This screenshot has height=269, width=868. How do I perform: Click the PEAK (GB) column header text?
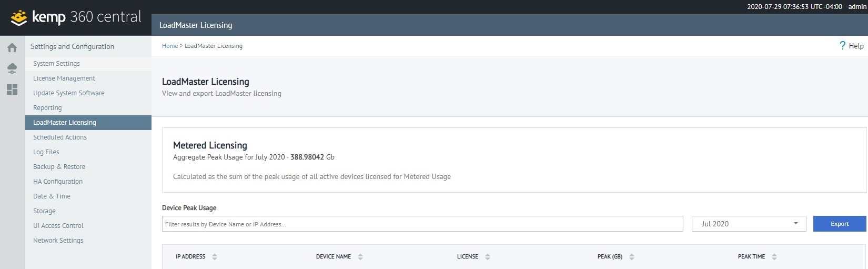point(610,257)
